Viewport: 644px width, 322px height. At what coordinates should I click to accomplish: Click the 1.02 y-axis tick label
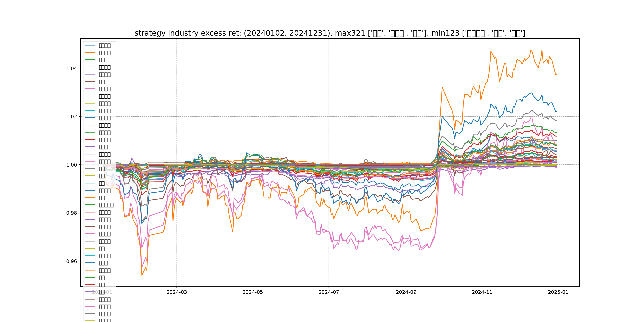[x=72, y=117]
